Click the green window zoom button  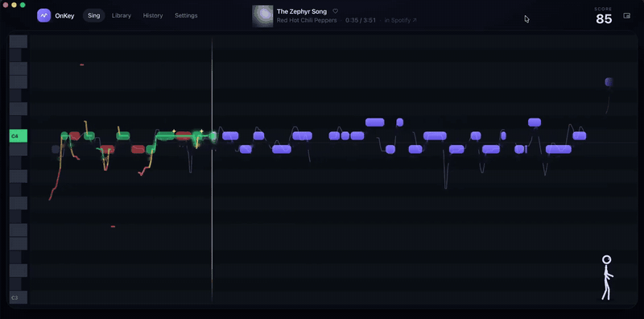pyautogui.click(x=23, y=5)
